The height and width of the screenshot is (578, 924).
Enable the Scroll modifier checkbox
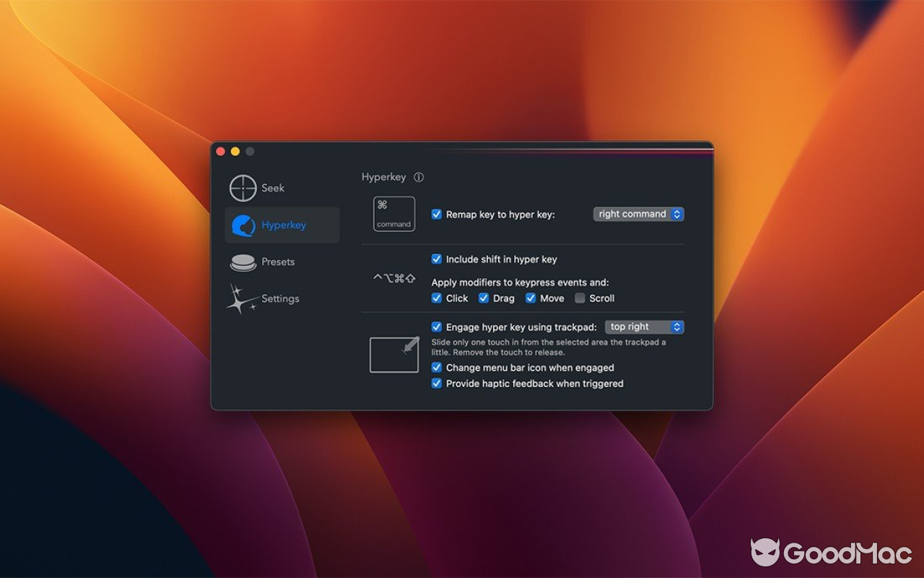pyautogui.click(x=580, y=298)
